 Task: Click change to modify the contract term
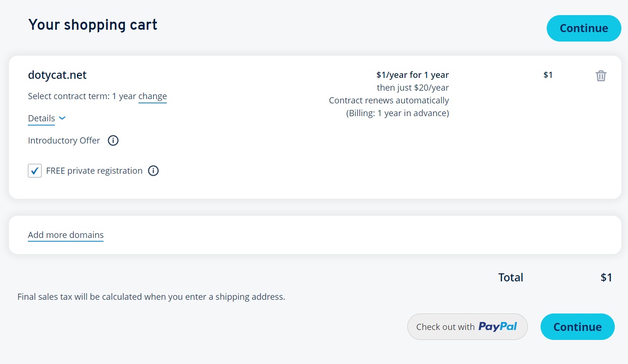click(153, 96)
